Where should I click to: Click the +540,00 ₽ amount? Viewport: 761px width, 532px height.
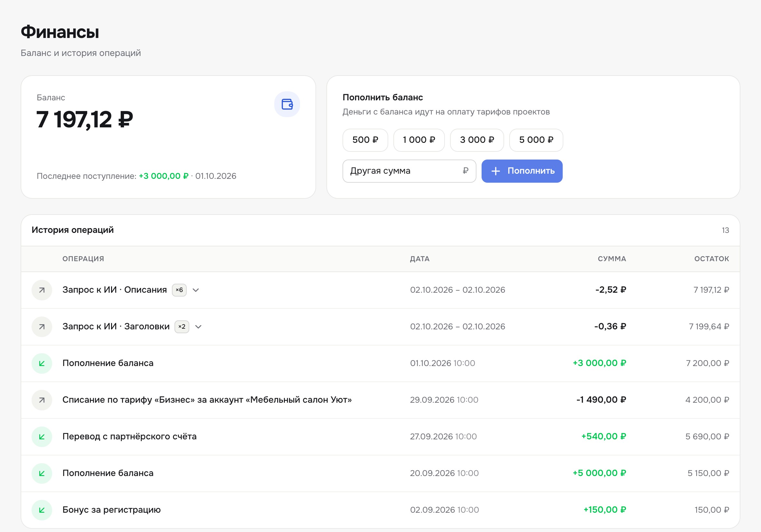tap(604, 437)
